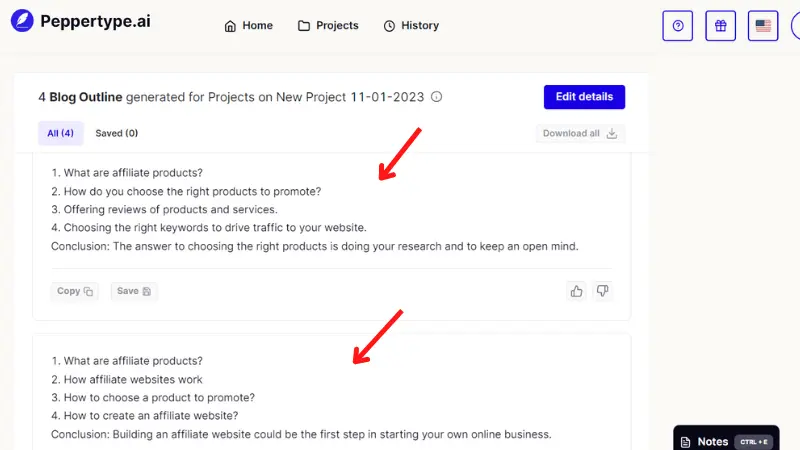Click the first outline conclusion text
The height and width of the screenshot is (450, 800).
(315, 246)
